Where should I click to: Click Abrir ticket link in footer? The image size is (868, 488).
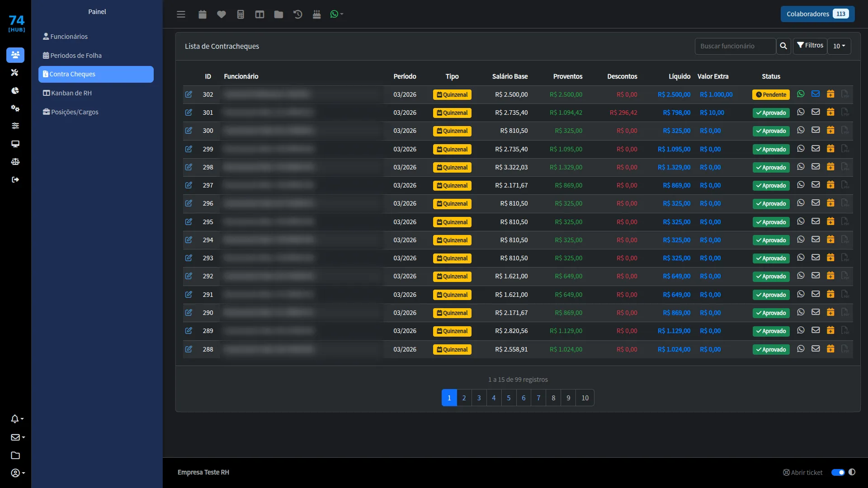(803, 473)
